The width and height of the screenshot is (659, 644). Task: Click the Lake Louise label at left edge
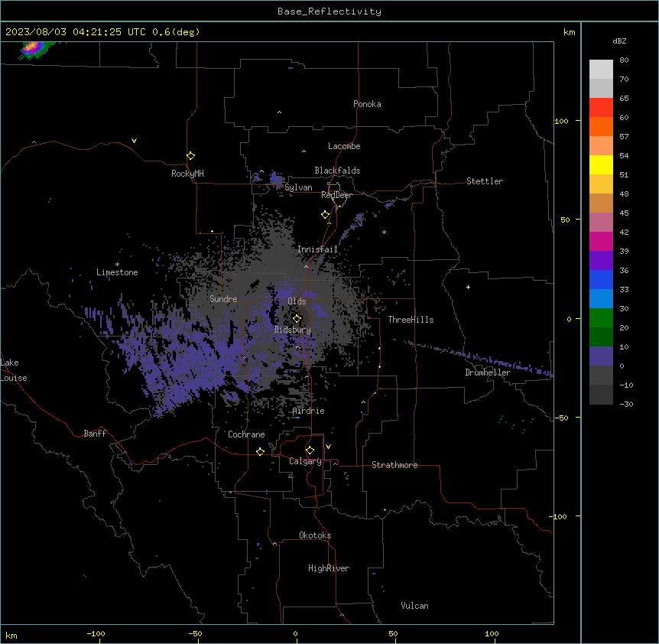(x=14, y=370)
